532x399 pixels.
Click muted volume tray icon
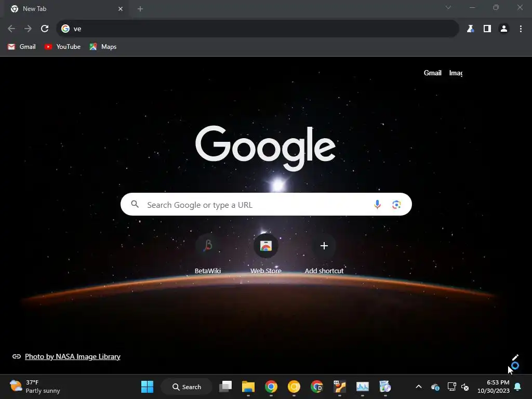point(465,387)
